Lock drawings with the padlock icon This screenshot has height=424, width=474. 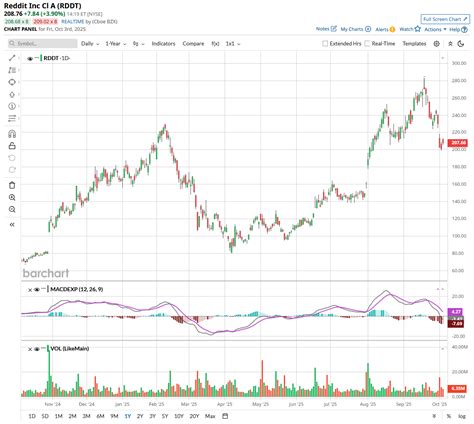[12, 146]
